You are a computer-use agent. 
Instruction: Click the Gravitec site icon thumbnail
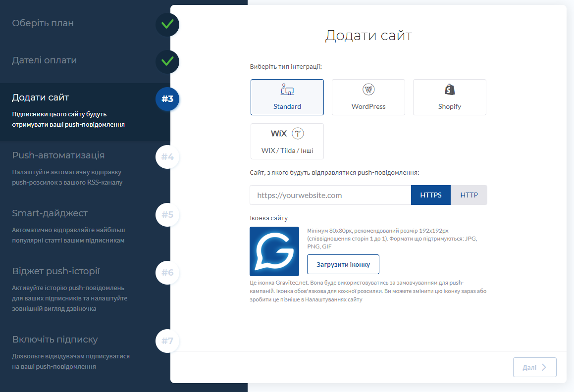(274, 251)
